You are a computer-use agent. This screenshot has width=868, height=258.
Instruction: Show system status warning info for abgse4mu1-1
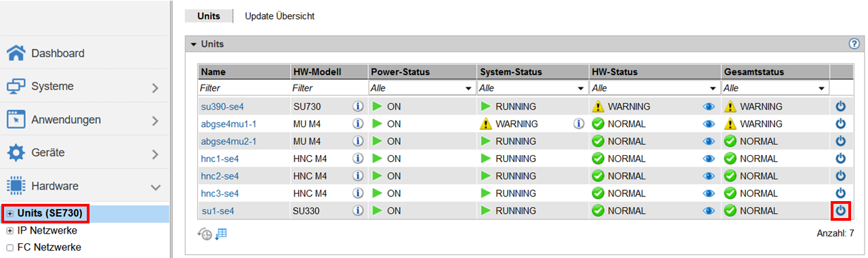pyautogui.click(x=578, y=124)
